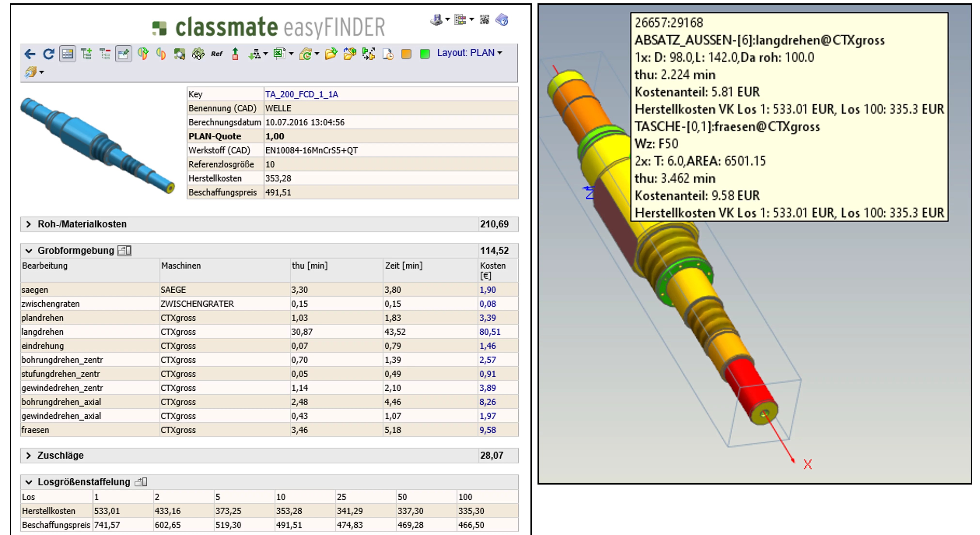Open key link TA_200_FCD_1_1A
This screenshot has width=980, height=535.
[x=301, y=94]
